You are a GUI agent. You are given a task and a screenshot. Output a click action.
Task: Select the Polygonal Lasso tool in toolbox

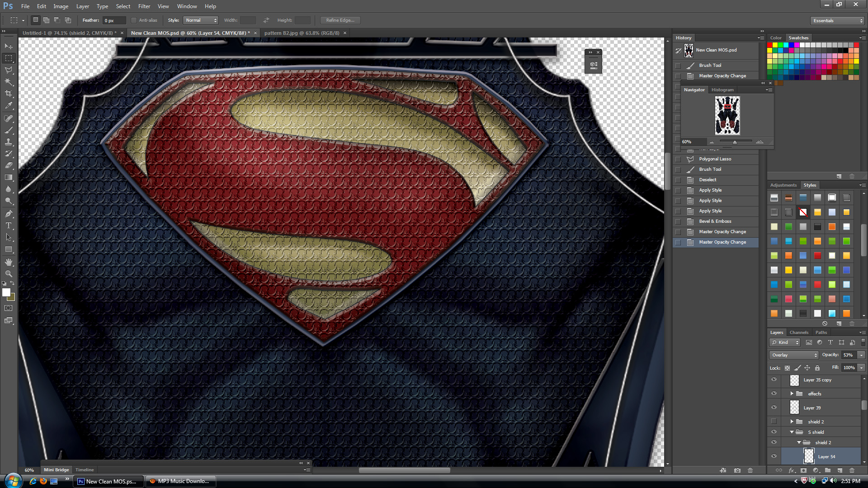[9, 70]
